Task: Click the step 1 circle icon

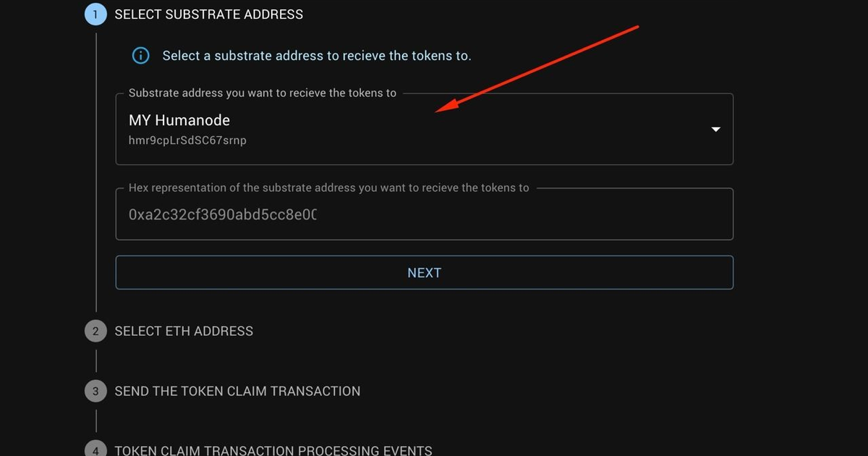Action: tap(95, 14)
